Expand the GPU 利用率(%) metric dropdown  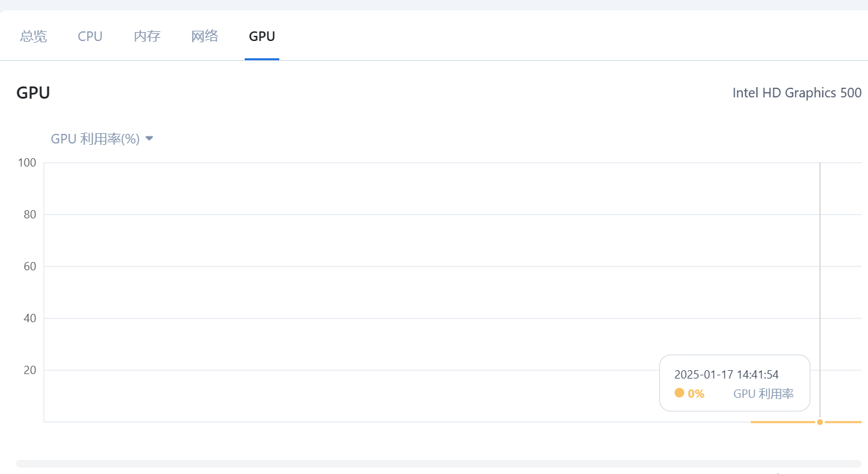[x=102, y=138]
